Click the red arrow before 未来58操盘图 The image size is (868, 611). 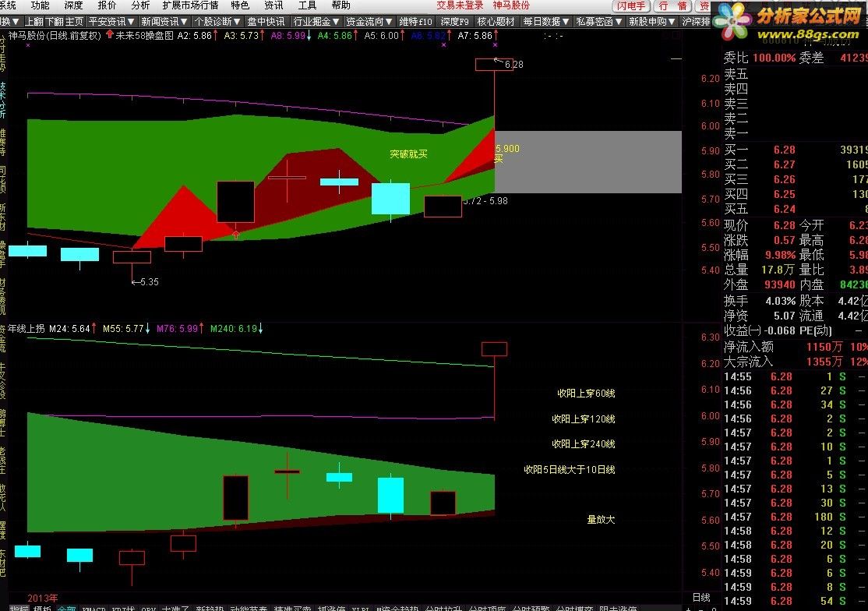[110, 35]
